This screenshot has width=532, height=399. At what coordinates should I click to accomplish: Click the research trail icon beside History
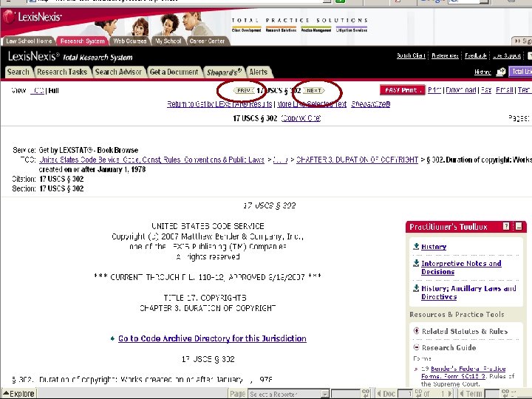[501, 72]
